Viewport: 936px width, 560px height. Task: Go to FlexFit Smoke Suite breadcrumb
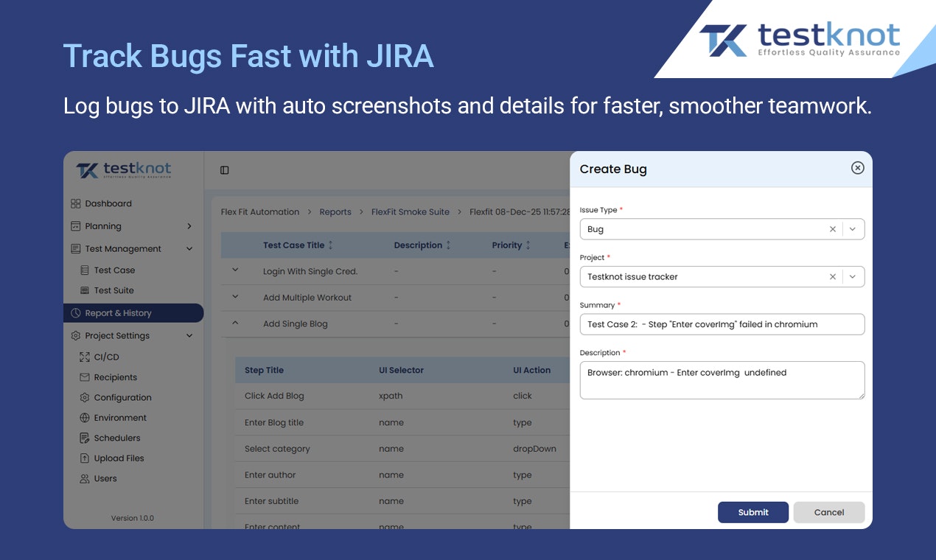[411, 212]
